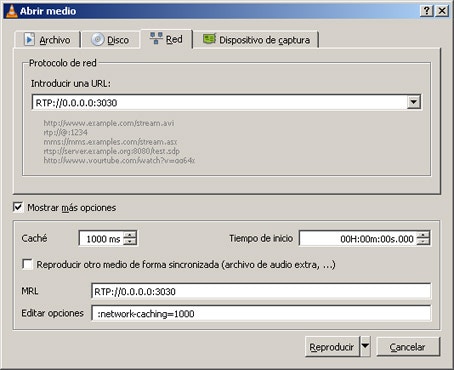Close the Abrir medio dialog
This screenshot has width=454, height=370.
pos(442,11)
